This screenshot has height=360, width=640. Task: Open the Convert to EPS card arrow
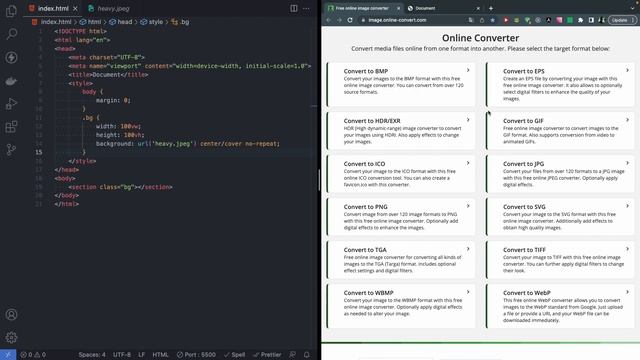tap(627, 71)
